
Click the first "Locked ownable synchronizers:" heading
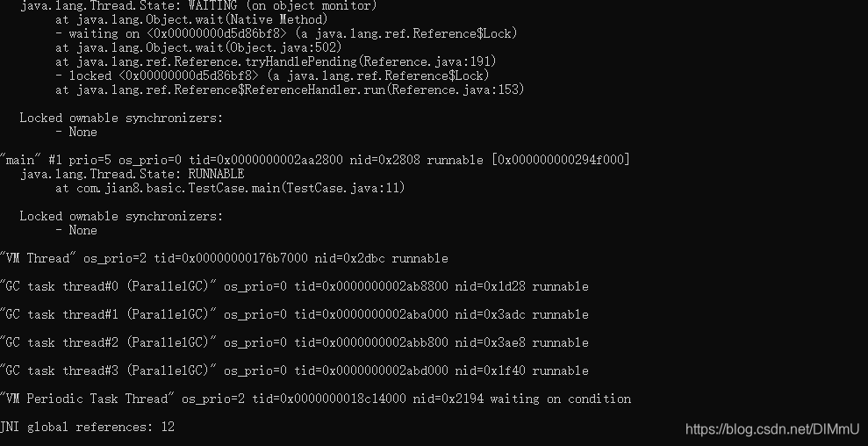click(x=121, y=118)
